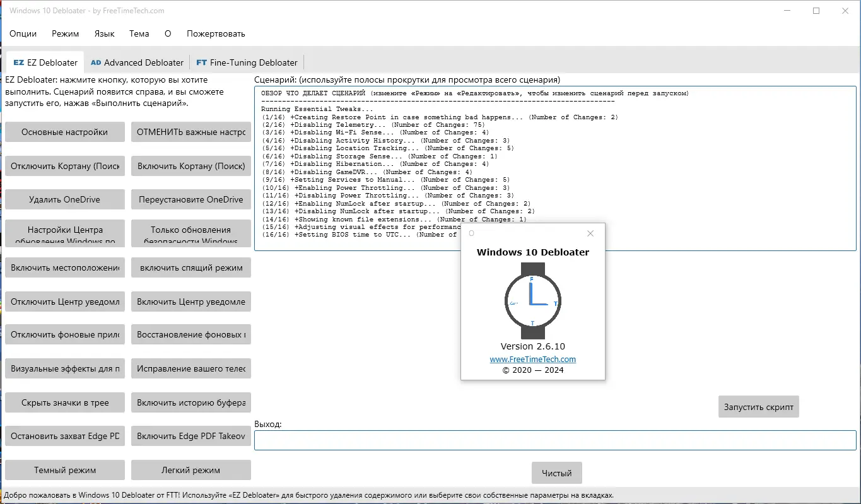Click the 'Enabling Power Throttling' script line

tap(385, 188)
